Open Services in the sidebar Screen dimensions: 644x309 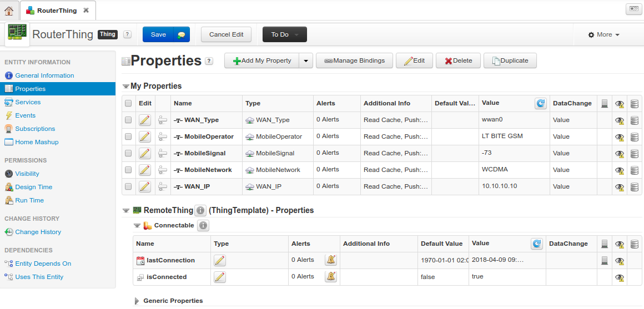tap(28, 102)
